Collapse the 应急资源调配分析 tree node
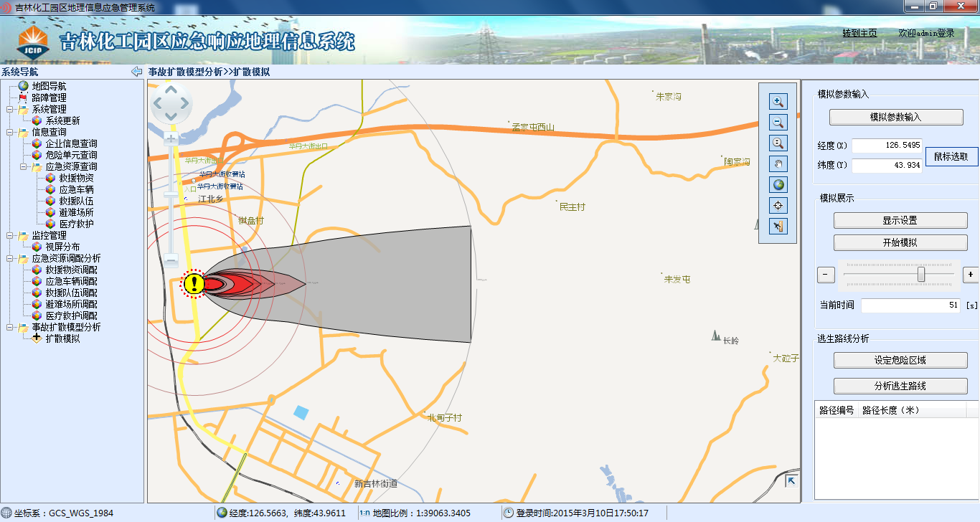The width and height of the screenshot is (980, 522). [x=10, y=258]
